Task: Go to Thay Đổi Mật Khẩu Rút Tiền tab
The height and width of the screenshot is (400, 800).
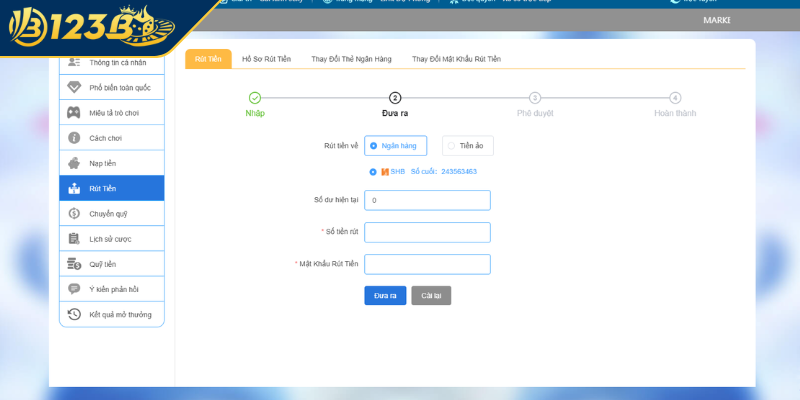Action: click(456, 59)
